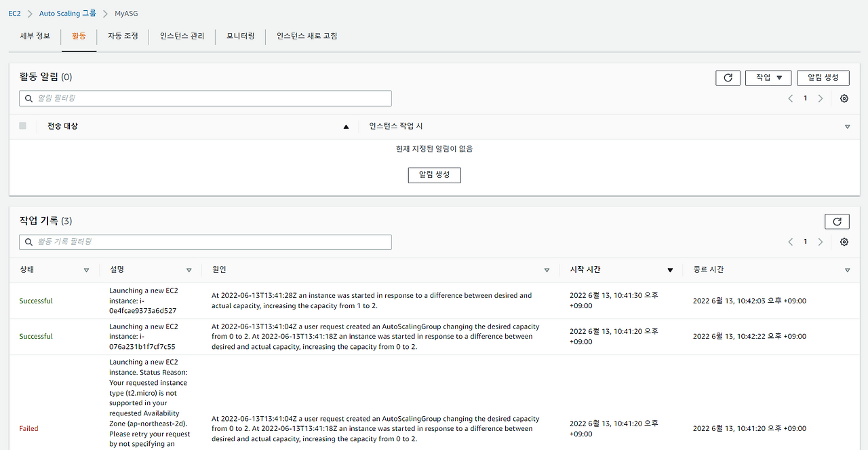Click end time 10:42:03 오후 cell
This screenshot has height=450, width=868.
(x=749, y=301)
